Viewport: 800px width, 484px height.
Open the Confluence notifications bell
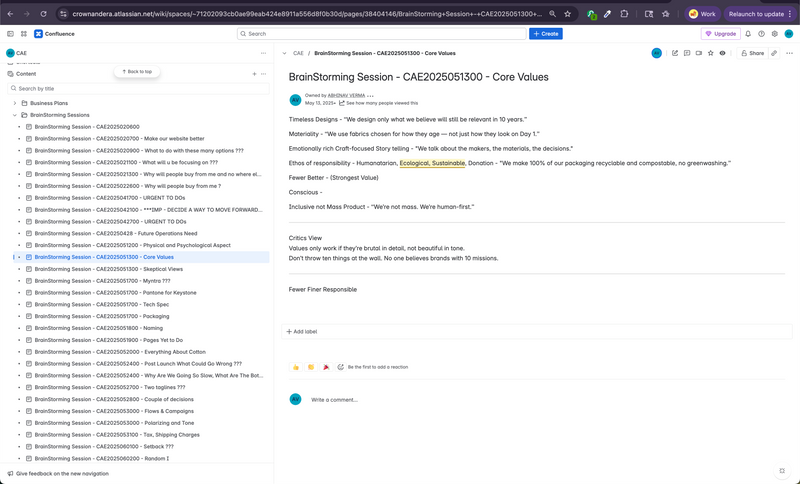(x=747, y=34)
